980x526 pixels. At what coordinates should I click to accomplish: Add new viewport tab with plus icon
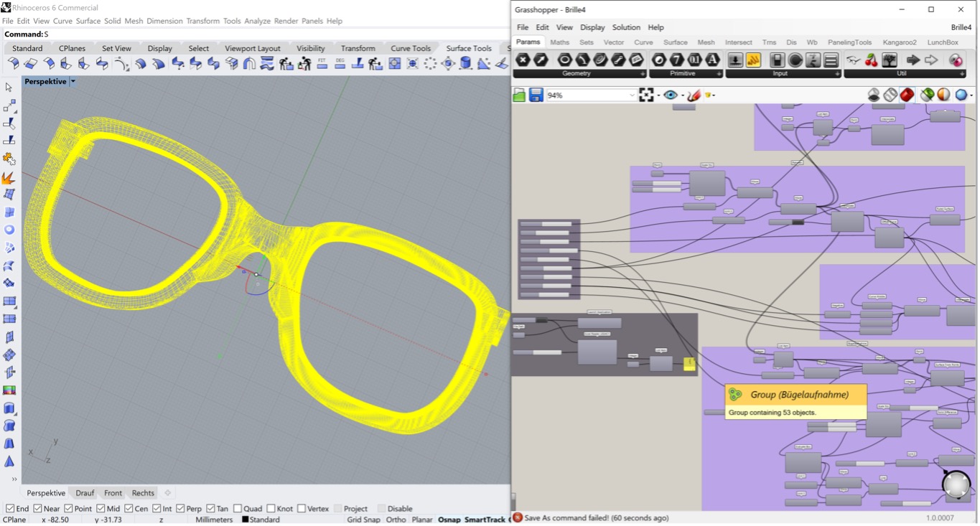click(x=167, y=493)
